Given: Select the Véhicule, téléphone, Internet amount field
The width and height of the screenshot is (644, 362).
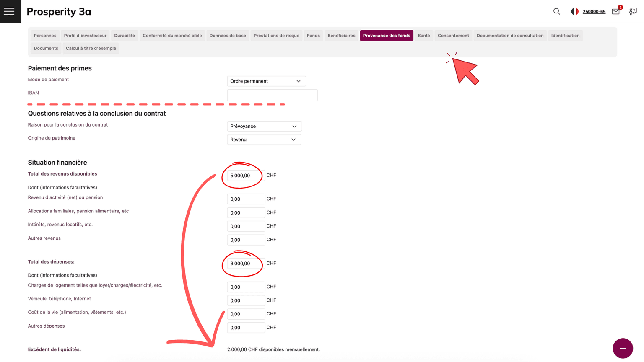Looking at the screenshot, I should tap(245, 300).
